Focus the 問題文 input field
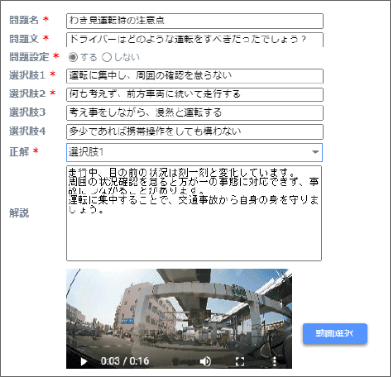Screen dimensions: 391x377 (195, 39)
